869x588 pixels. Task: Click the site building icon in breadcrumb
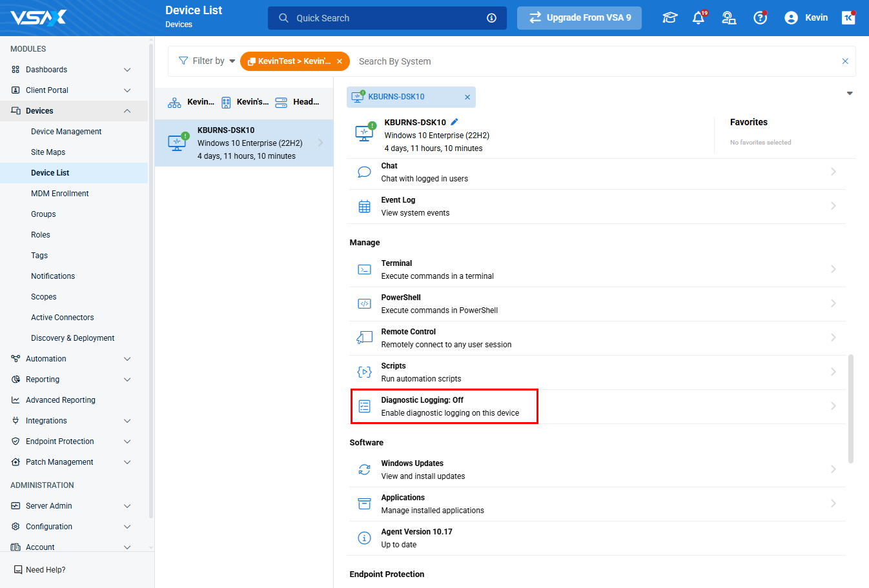[x=226, y=102]
